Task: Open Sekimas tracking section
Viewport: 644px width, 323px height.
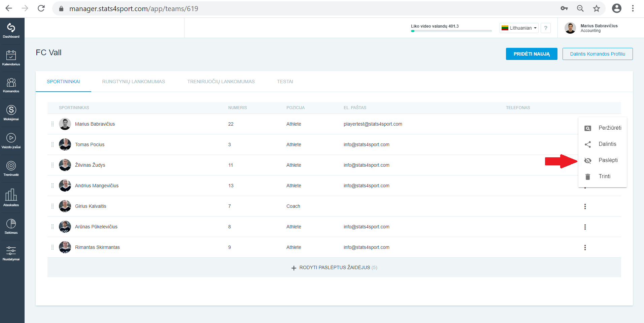Action: (x=11, y=226)
